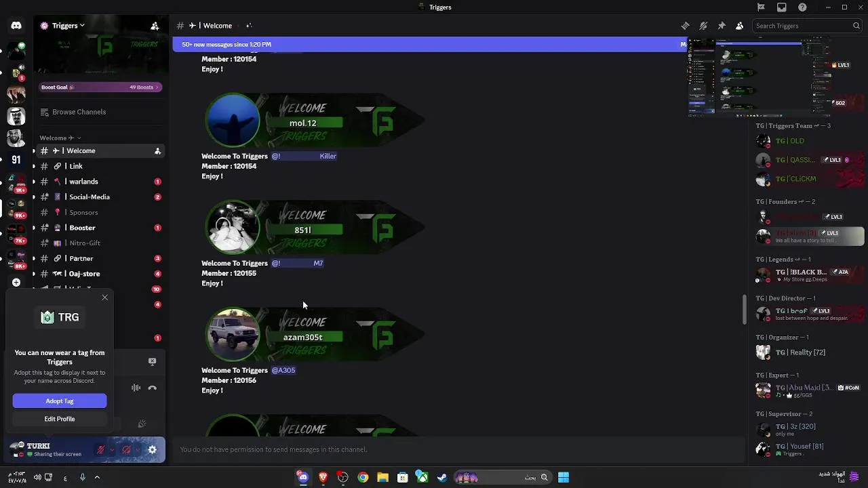
Task: Select member TG | !BLACK B...
Action: pyautogui.click(x=807, y=274)
